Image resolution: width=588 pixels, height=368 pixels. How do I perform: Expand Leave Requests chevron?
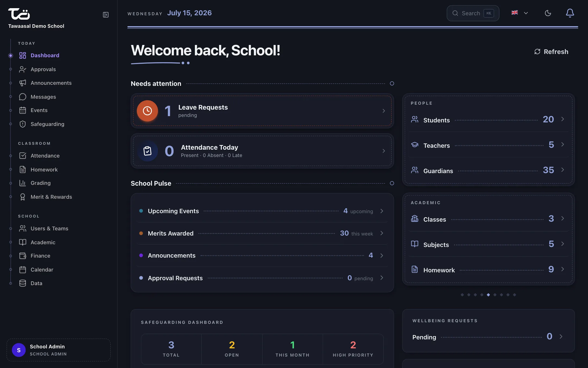pyautogui.click(x=384, y=111)
